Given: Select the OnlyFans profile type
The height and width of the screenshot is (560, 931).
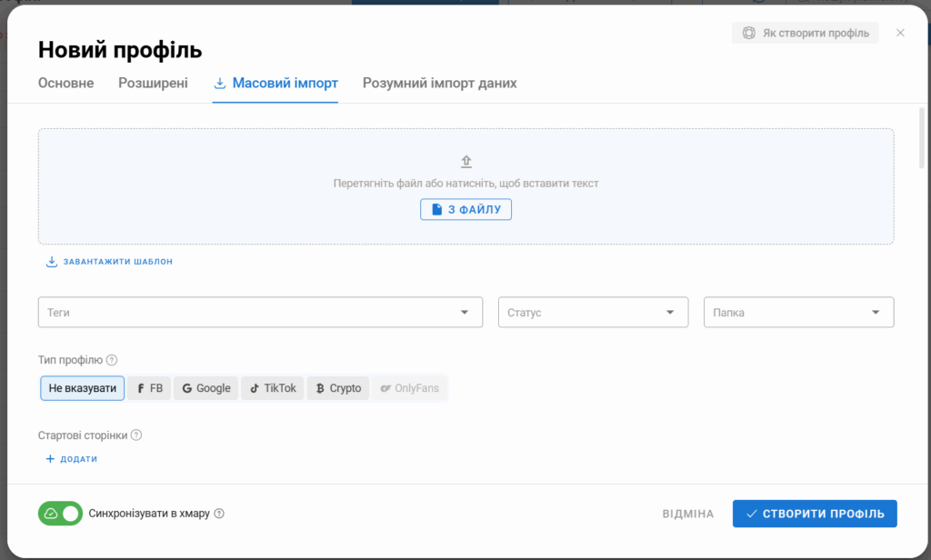Looking at the screenshot, I should pyautogui.click(x=410, y=388).
